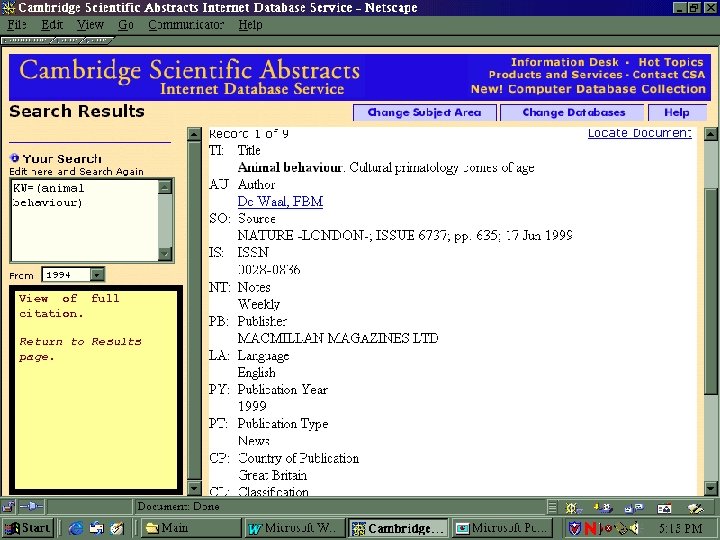Click the Cambridge taskbar button
The height and width of the screenshot is (540, 720).
pyautogui.click(x=398, y=528)
